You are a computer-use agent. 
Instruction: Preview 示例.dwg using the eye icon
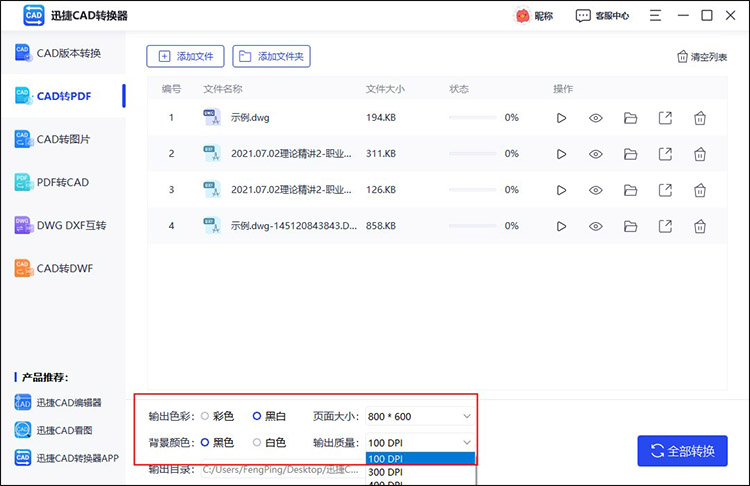pos(596,118)
